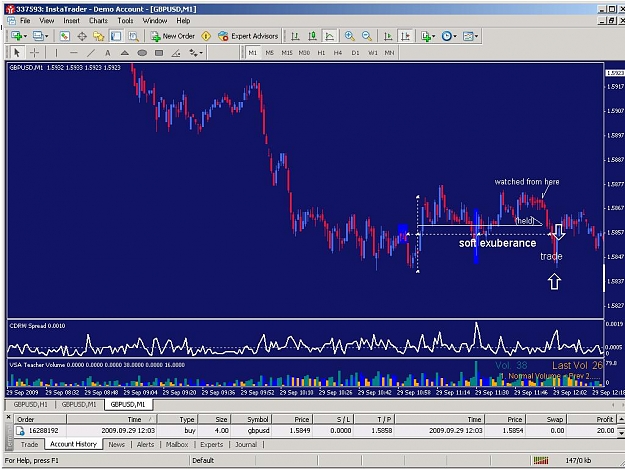Open the Tools menu
This screenshot has height=469, width=625.
point(125,21)
